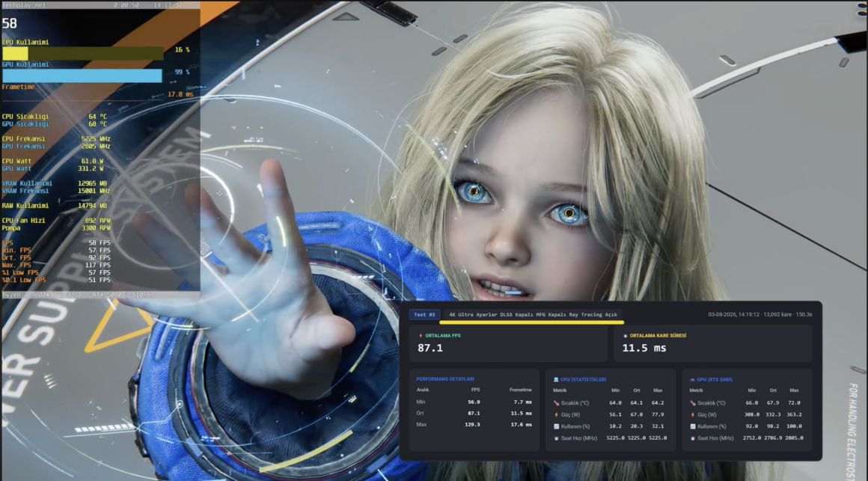
Task: Click the PERFORMANS DETAYLARI heading
Action: [445, 379]
